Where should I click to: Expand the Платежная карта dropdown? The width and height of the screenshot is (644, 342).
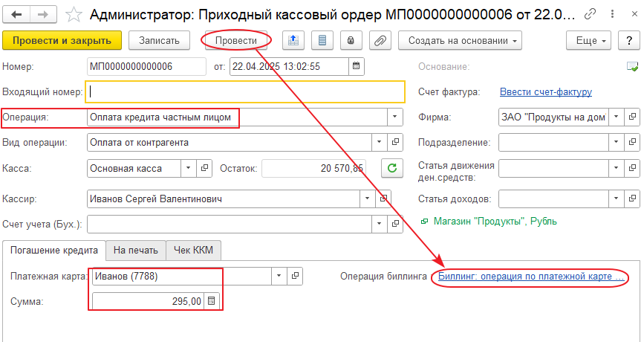(279, 276)
